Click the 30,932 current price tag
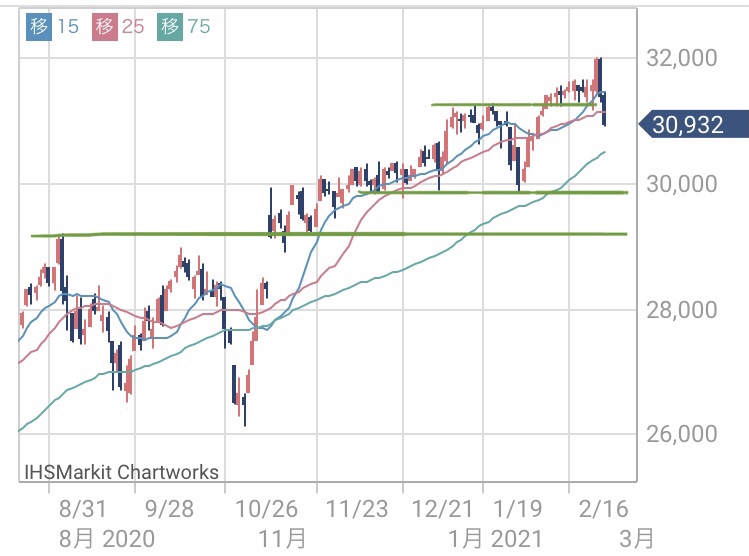Viewport: 749px width, 556px height. [689, 126]
